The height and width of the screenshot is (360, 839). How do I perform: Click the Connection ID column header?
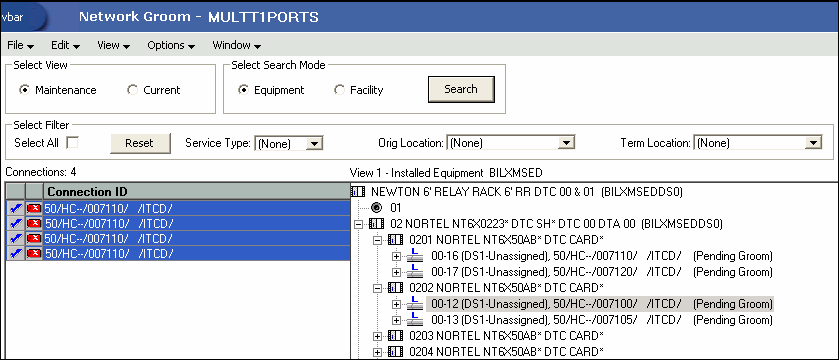(197, 192)
